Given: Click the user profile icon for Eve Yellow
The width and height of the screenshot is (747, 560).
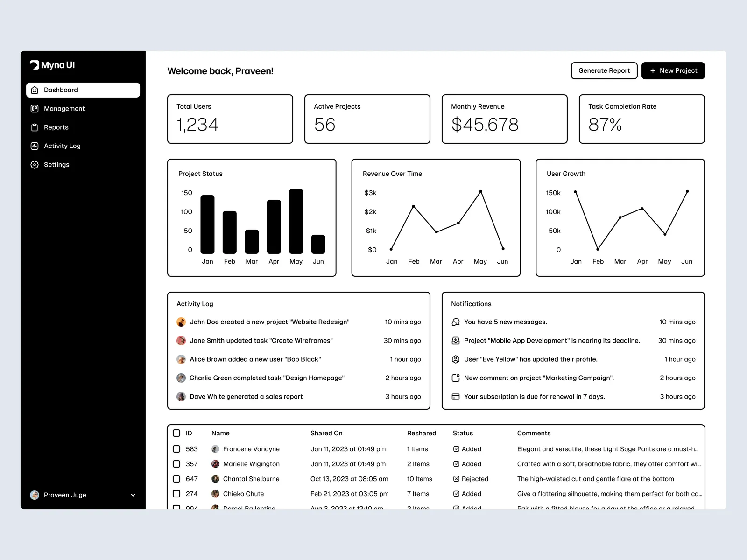Looking at the screenshot, I should tap(456, 359).
